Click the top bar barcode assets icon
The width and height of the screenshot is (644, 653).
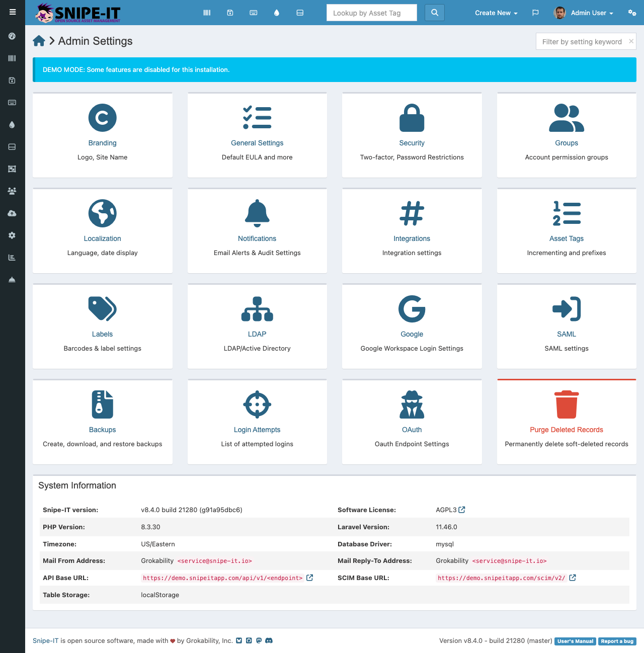coord(207,13)
